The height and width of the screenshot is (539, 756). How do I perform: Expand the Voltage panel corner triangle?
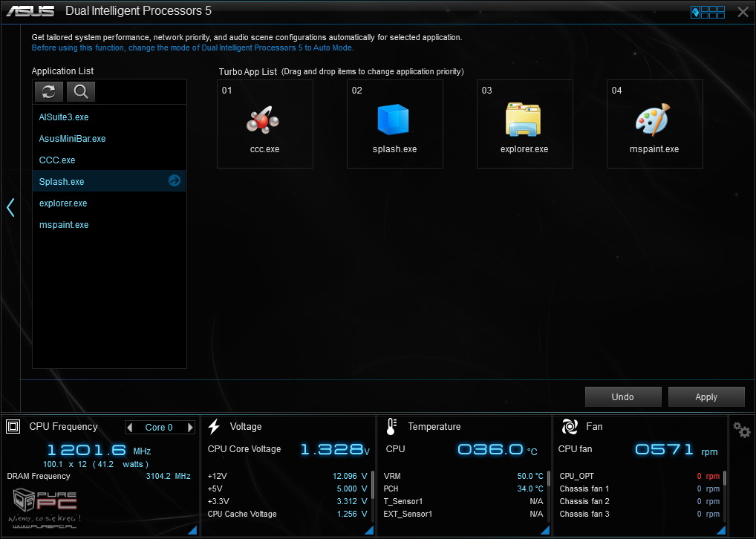point(369,530)
